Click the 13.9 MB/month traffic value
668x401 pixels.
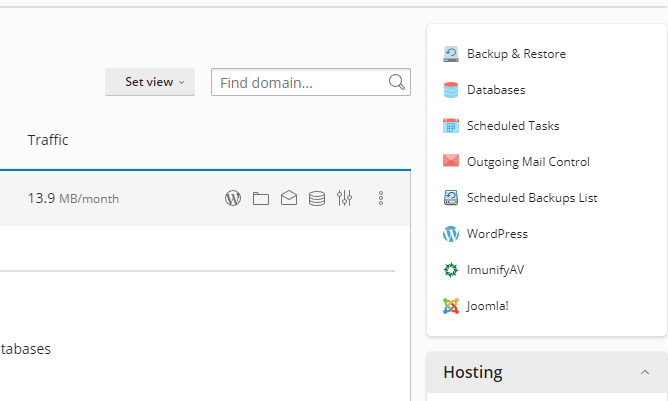[x=73, y=198]
